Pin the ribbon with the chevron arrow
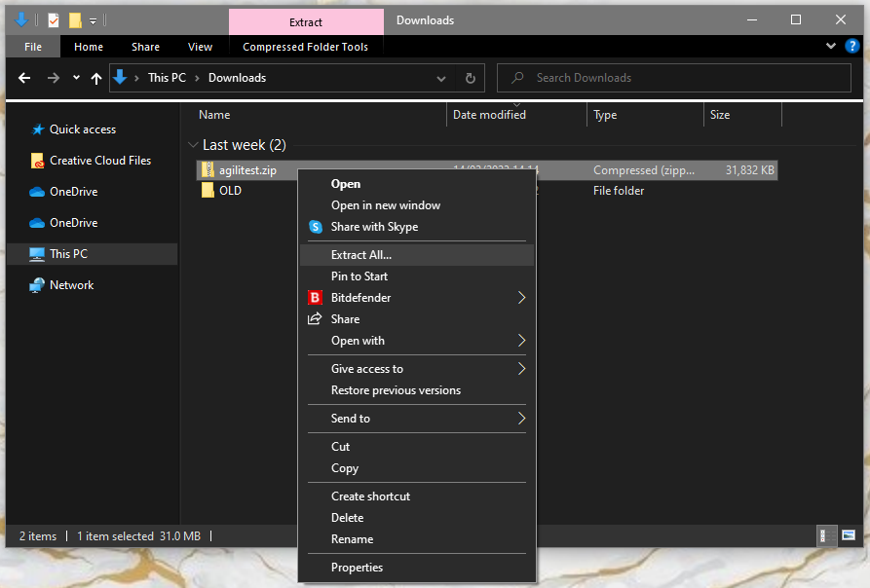 (830, 46)
